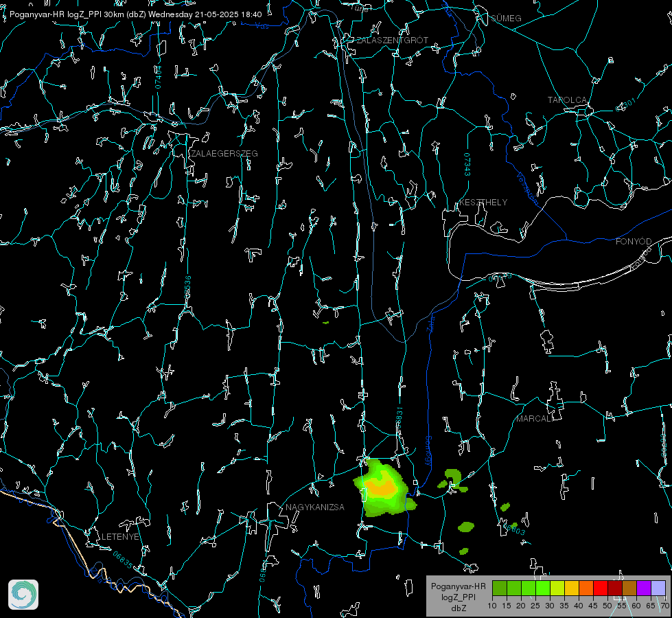Click the 06603 road number label
Viewport: 672px width, 618px height.
pos(515,529)
